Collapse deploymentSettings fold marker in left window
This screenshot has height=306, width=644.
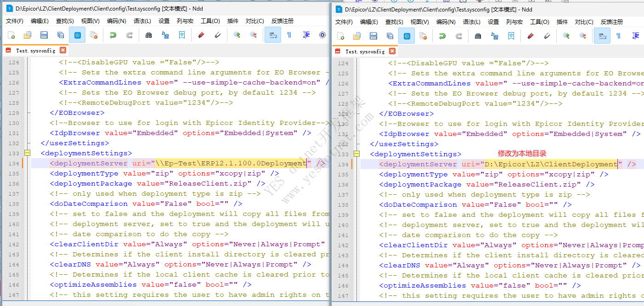pyautogui.click(x=27, y=153)
